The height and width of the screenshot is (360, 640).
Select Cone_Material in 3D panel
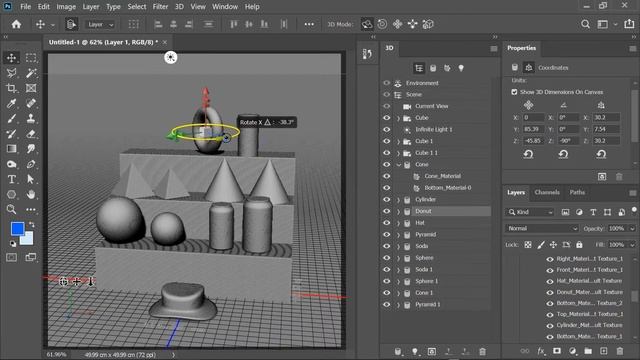pyautogui.click(x=442, y=176)
